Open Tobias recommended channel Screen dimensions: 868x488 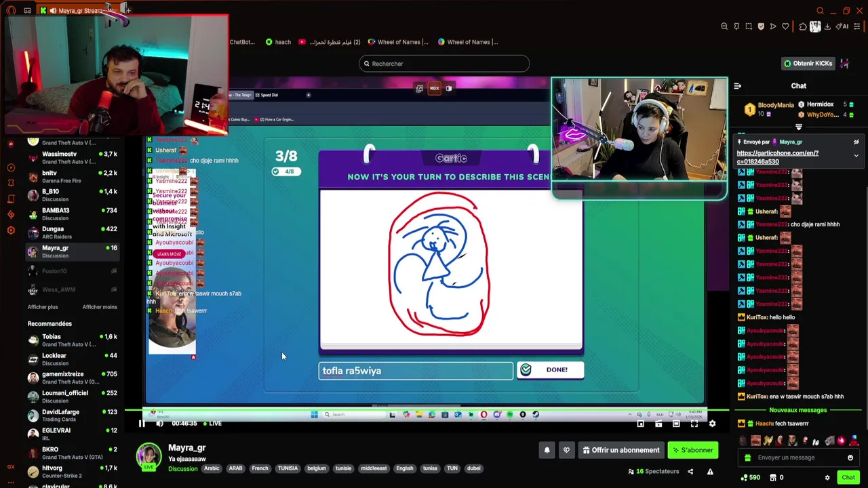point(72,340)
